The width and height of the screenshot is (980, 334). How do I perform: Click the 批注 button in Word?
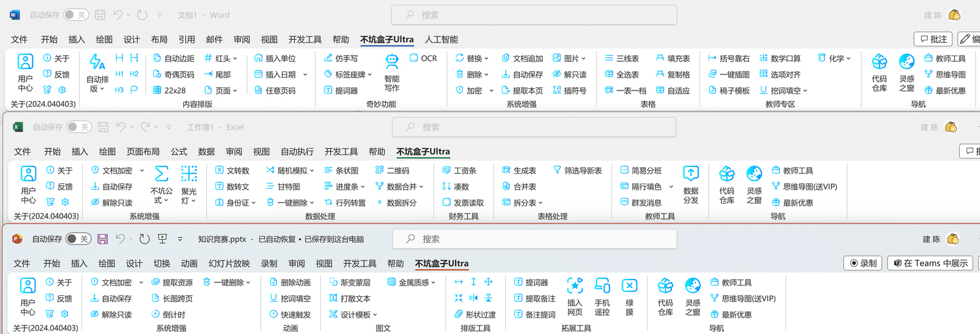(933, 39)
